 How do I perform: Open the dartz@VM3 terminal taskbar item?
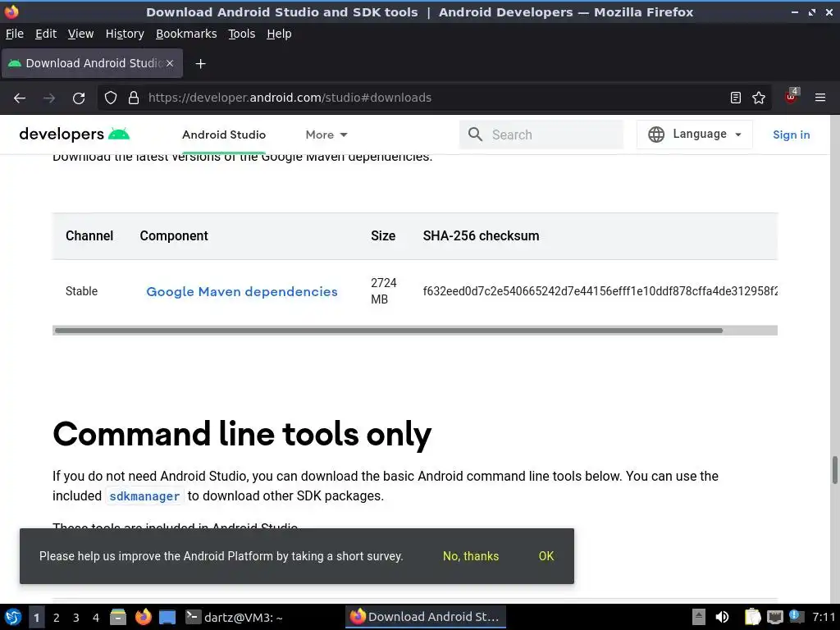point(234,617)
